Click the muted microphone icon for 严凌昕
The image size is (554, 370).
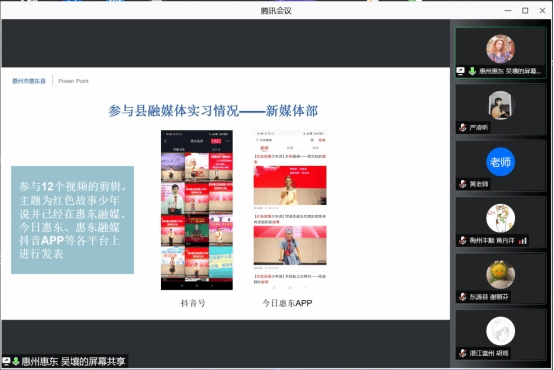point(462,128)
